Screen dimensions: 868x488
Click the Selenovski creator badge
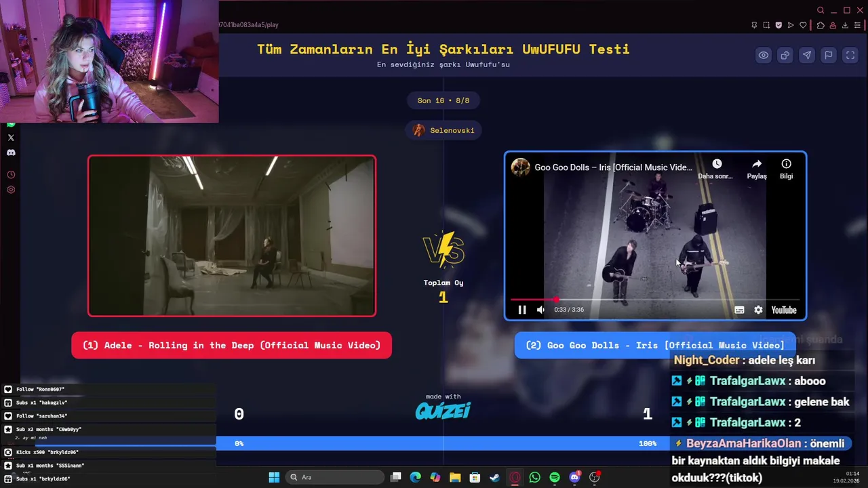pyautogui.click(x=443, y=130)
